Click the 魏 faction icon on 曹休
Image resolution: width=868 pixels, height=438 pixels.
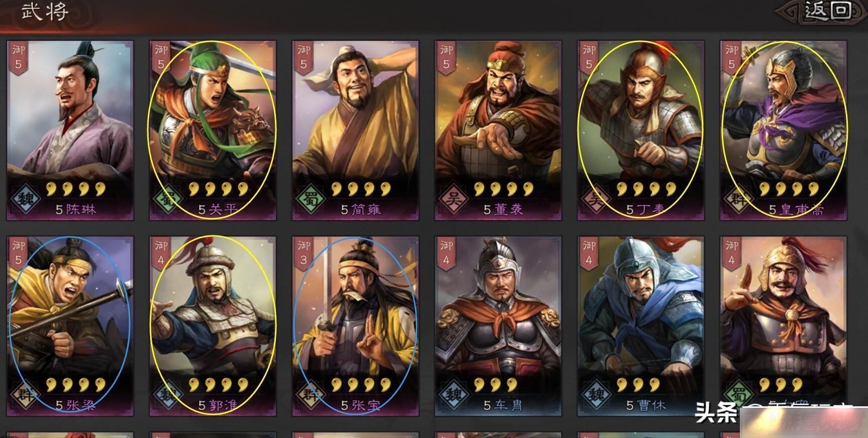(597, 395)
